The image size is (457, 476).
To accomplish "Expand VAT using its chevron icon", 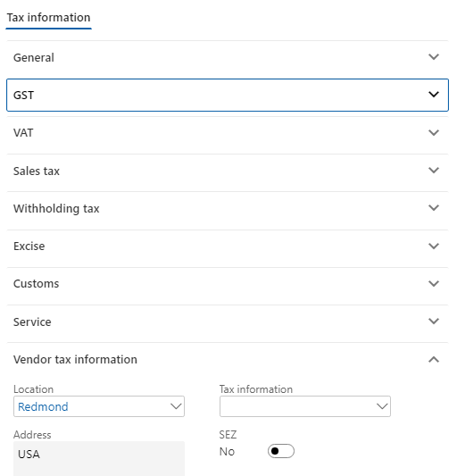I will [x=434, y=133].
